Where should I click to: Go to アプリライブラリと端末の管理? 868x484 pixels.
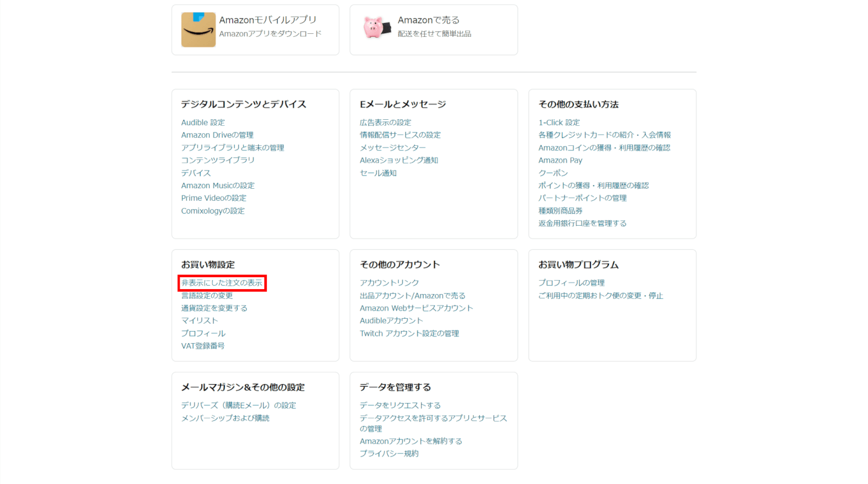pos(233,148)
